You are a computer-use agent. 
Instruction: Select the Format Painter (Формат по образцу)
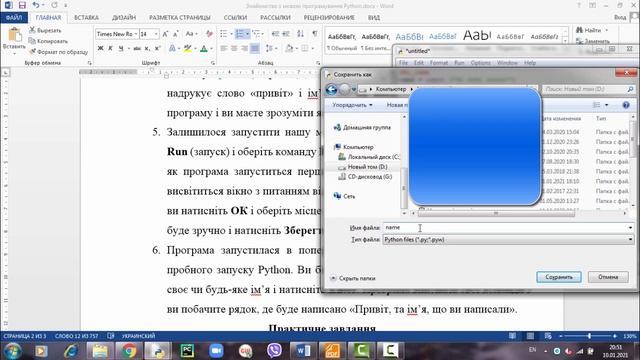[58, 52]
